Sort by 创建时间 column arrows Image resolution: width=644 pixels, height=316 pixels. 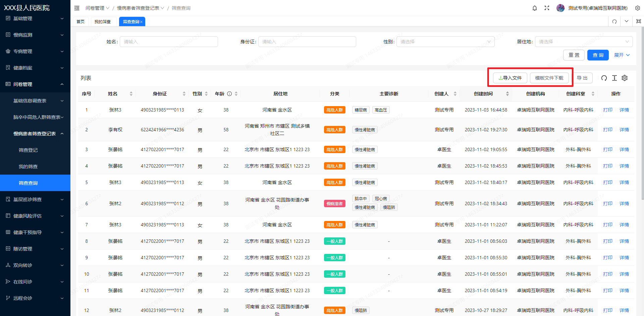pos(507,94)
